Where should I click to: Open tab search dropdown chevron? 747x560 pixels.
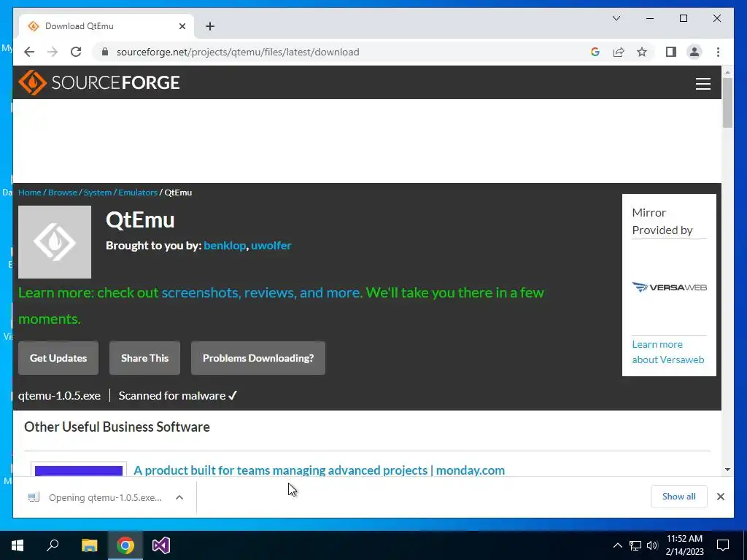pyautogui.click(x=616, y=18)
